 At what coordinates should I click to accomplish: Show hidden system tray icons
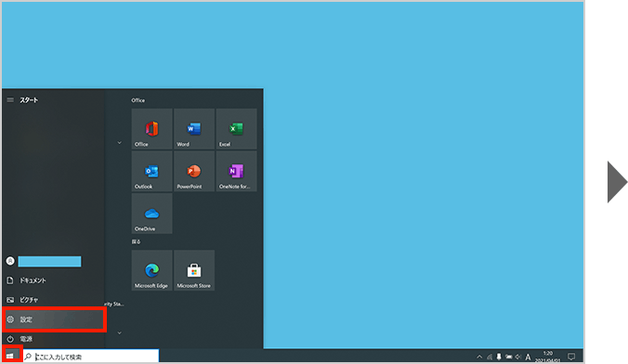tap(479, 357)
